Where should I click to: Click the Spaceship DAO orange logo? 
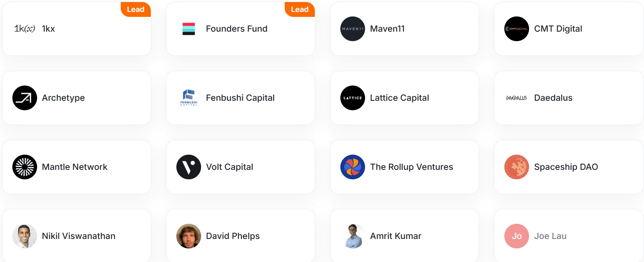coord(517,167)
